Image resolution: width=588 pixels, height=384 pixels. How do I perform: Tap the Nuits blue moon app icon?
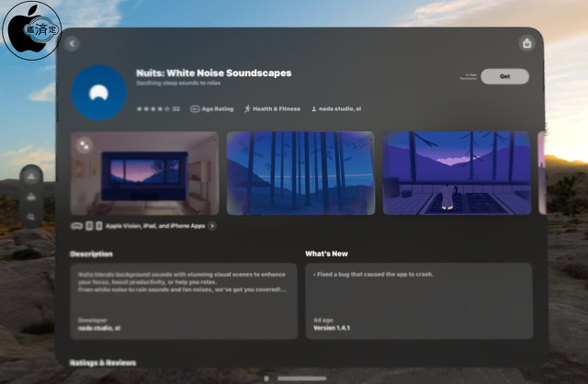(99, 92)
